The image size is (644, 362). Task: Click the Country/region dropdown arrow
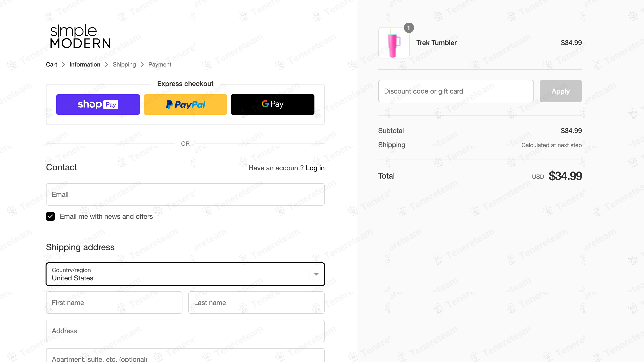point(316,274)
